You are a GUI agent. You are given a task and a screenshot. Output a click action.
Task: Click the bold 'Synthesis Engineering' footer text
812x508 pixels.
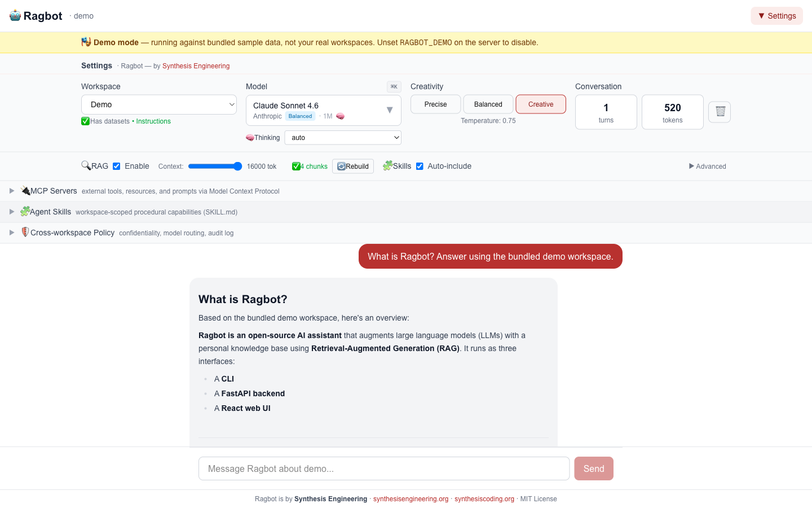pyautogui.click(x=331, y=499)
